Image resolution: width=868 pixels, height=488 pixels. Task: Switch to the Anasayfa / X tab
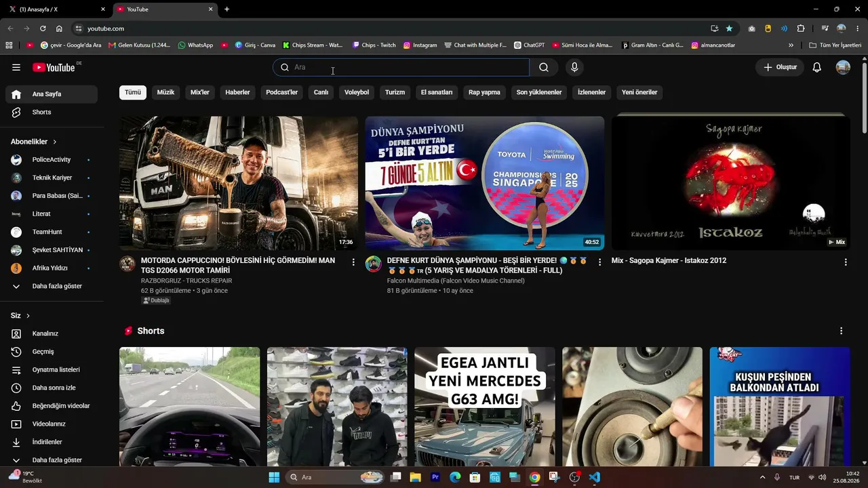pyautogui.click(x=56, y=9)
